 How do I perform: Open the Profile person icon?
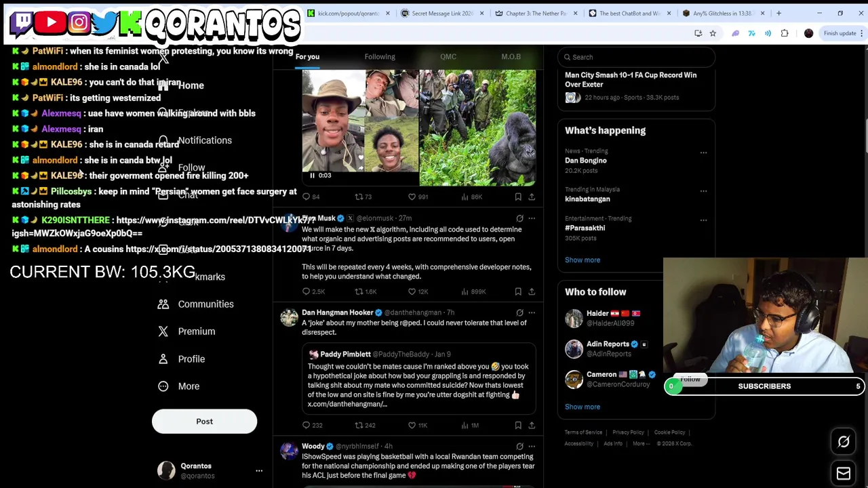coord(163,359)
